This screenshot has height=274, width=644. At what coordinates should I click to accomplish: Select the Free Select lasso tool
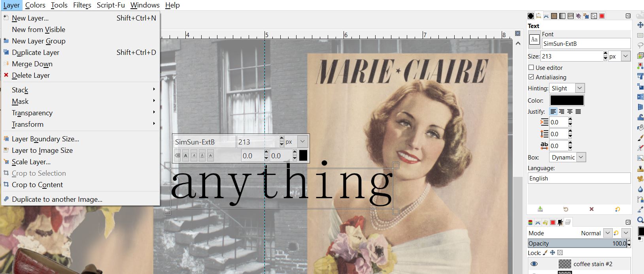[x=640, y=45]
